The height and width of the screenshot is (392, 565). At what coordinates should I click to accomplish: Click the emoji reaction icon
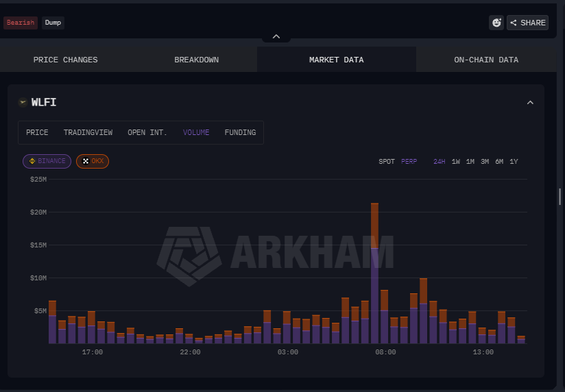point(496,23)
